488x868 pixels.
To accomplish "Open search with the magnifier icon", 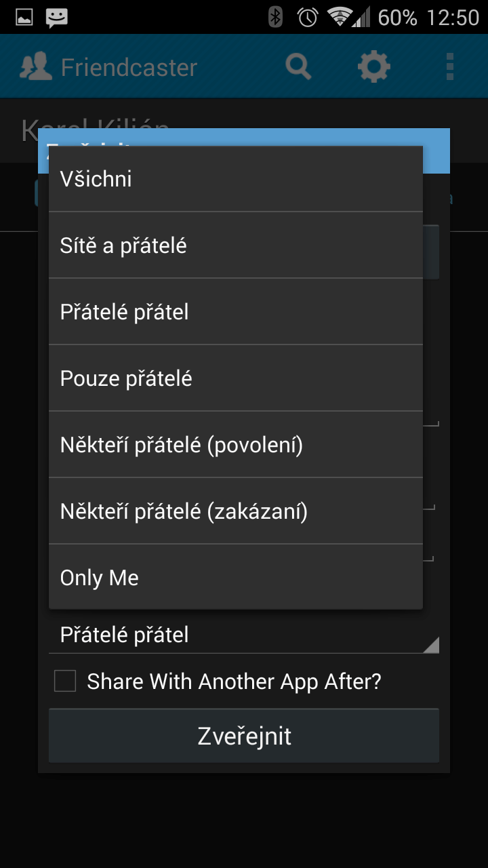I will pos(298,67).
